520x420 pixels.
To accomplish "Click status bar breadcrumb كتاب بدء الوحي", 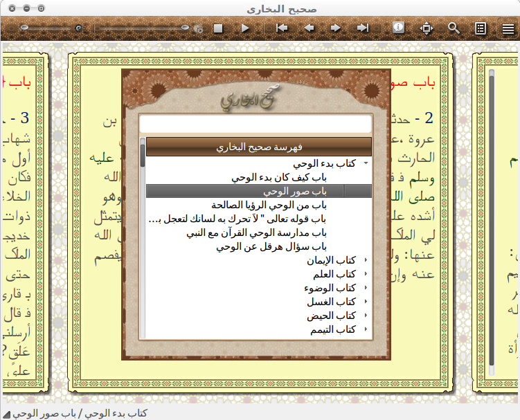I will (x=116, y=414).
